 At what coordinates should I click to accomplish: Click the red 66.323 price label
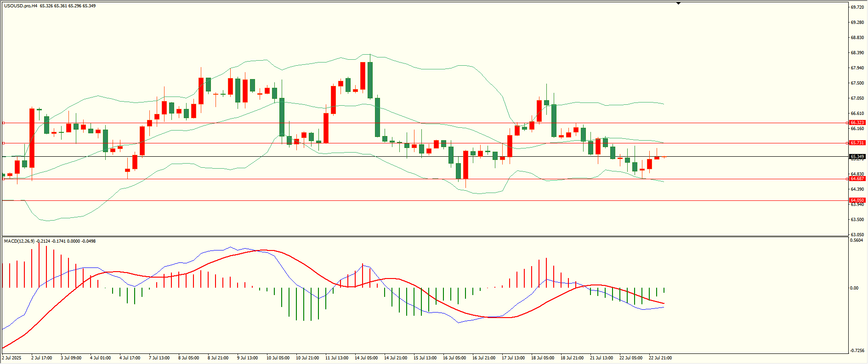pos(857,123)
